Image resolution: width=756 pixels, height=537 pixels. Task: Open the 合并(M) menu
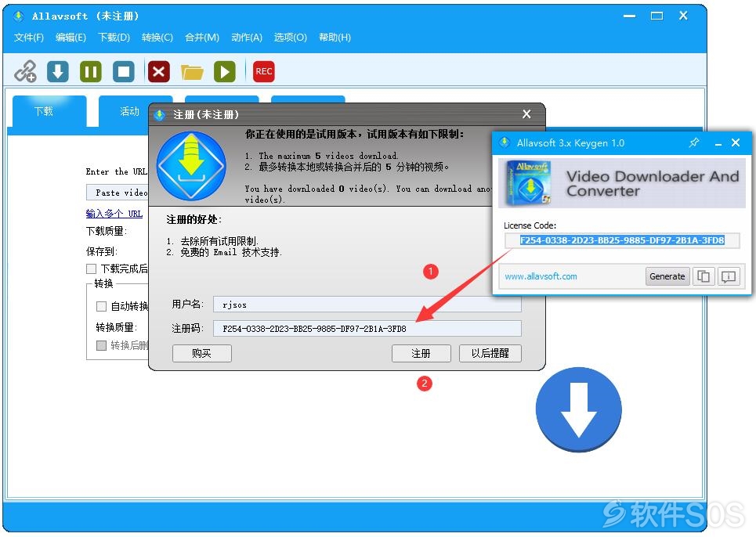coord(202,38)
